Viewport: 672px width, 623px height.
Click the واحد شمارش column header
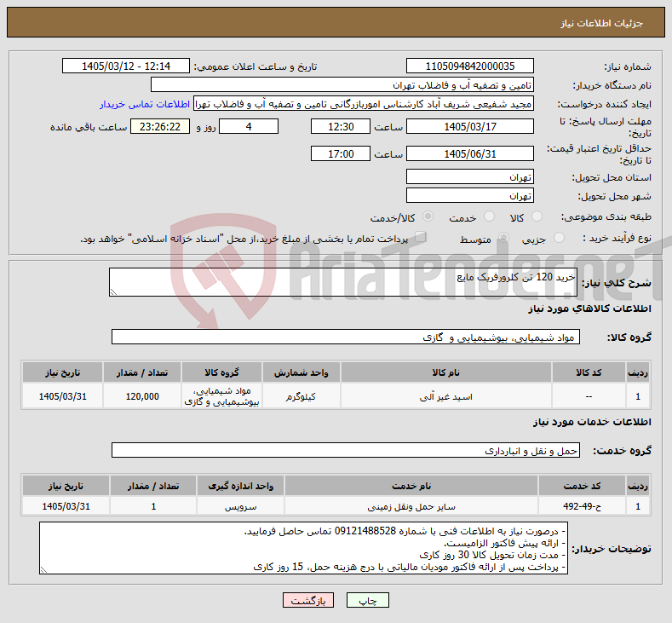[301, 372]
